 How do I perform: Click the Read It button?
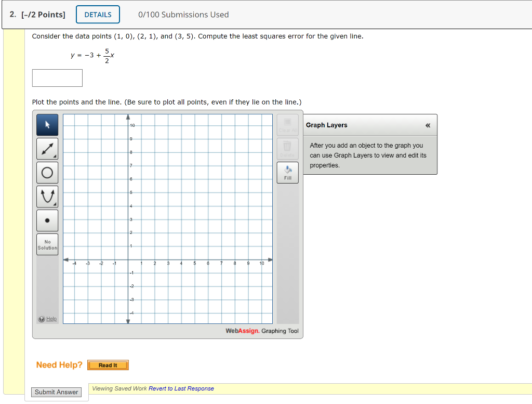(108, 365)
